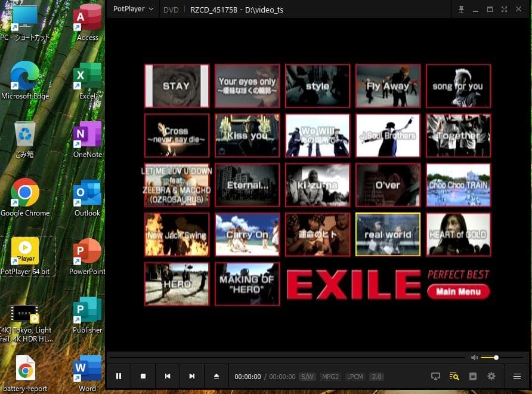Viewport: 532px width, 394px height.
Task: Open the hamburger menu on the right
Action: pos(516,377)
